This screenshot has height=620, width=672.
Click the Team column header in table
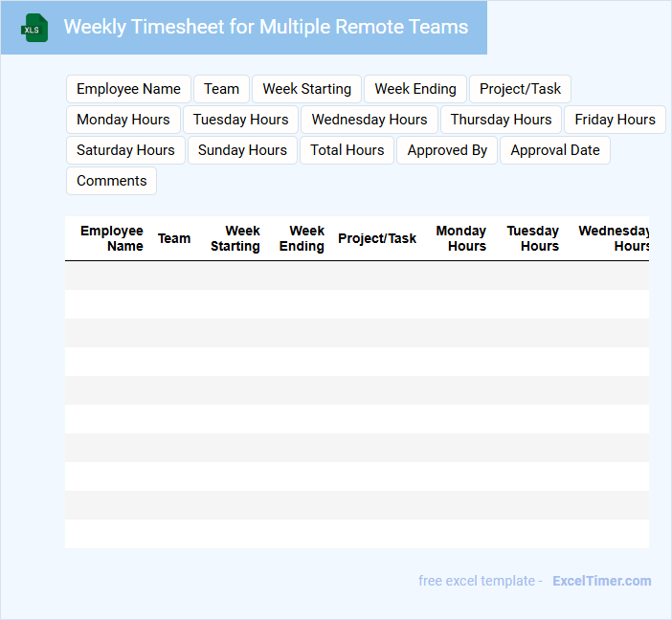(174, 238)
